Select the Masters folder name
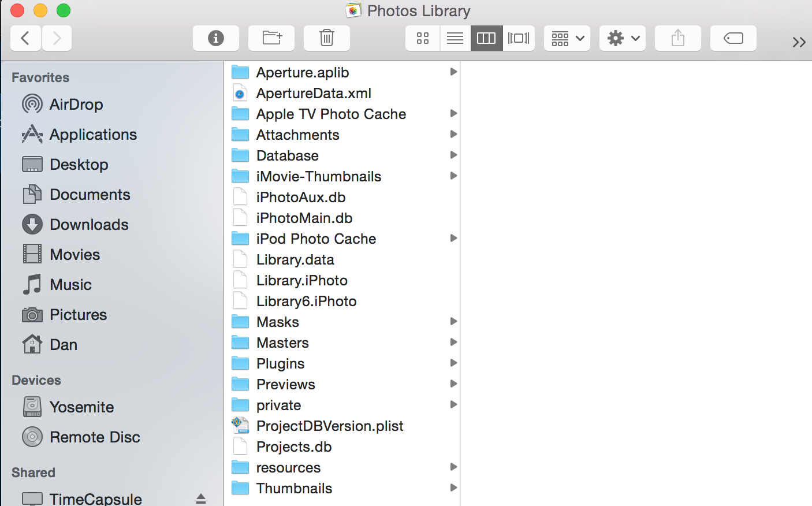Viewport: 812px width, 506px height. tap(282, 343)
